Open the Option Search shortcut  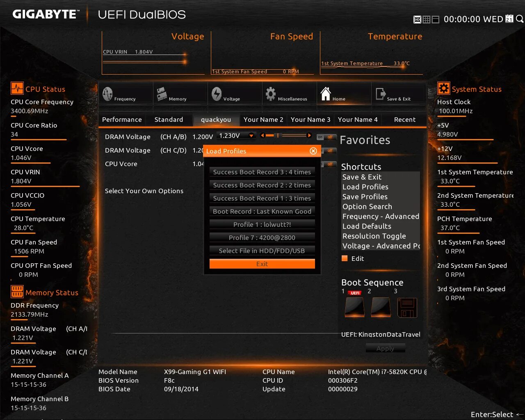381,206
